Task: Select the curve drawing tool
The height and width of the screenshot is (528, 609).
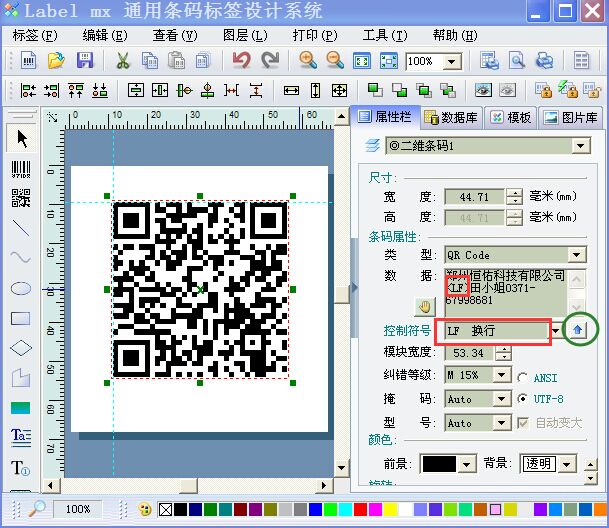Action: coord(21,257)
